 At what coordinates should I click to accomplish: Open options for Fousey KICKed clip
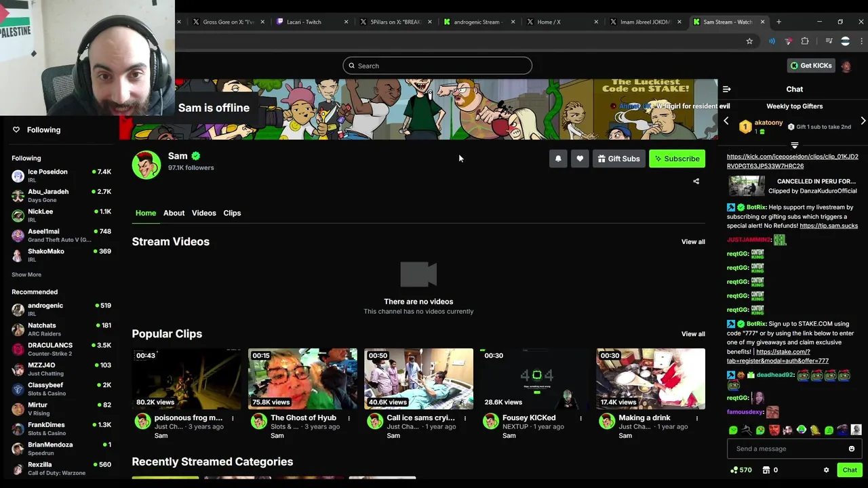point(580,418)
